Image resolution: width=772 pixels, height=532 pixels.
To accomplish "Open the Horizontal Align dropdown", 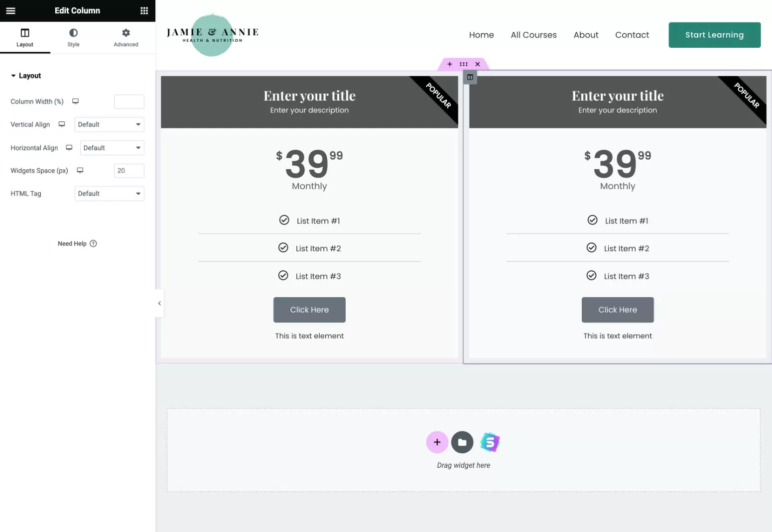I will (x=112, y=148).
